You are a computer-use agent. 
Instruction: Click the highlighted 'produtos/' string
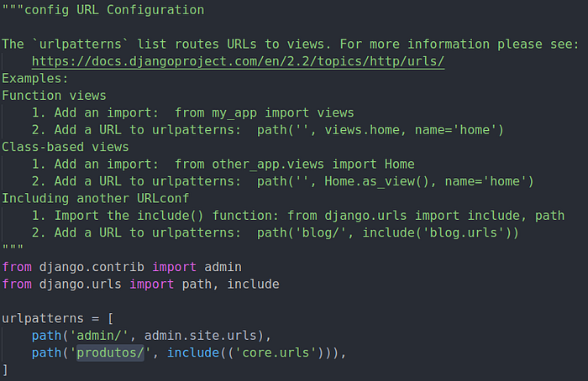[111, 352]
